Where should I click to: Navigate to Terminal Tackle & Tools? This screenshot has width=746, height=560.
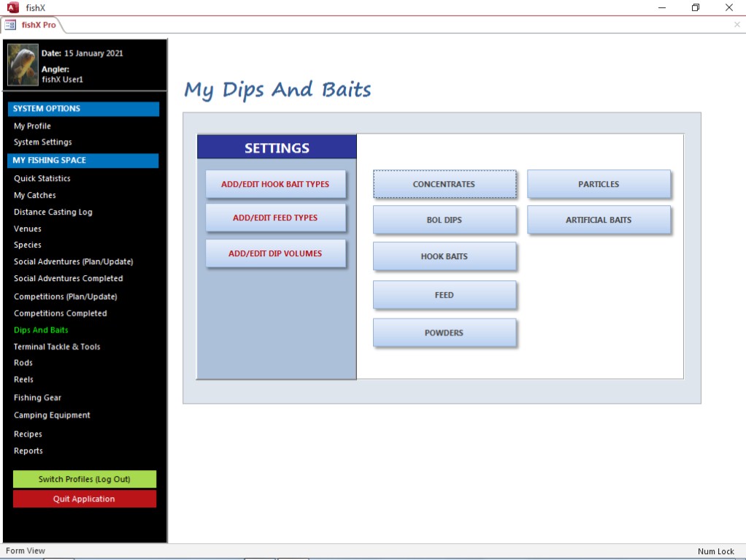[x=57, y=347]
